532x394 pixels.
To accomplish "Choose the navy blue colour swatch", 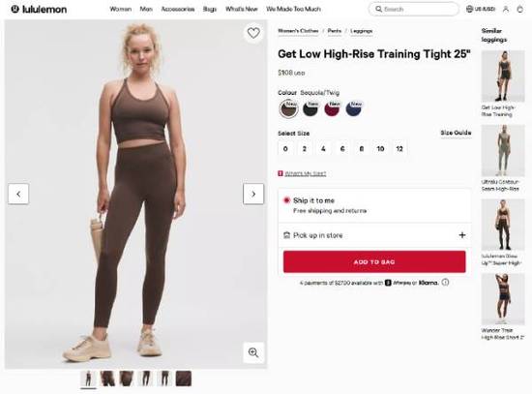I will tap(353, 108).
